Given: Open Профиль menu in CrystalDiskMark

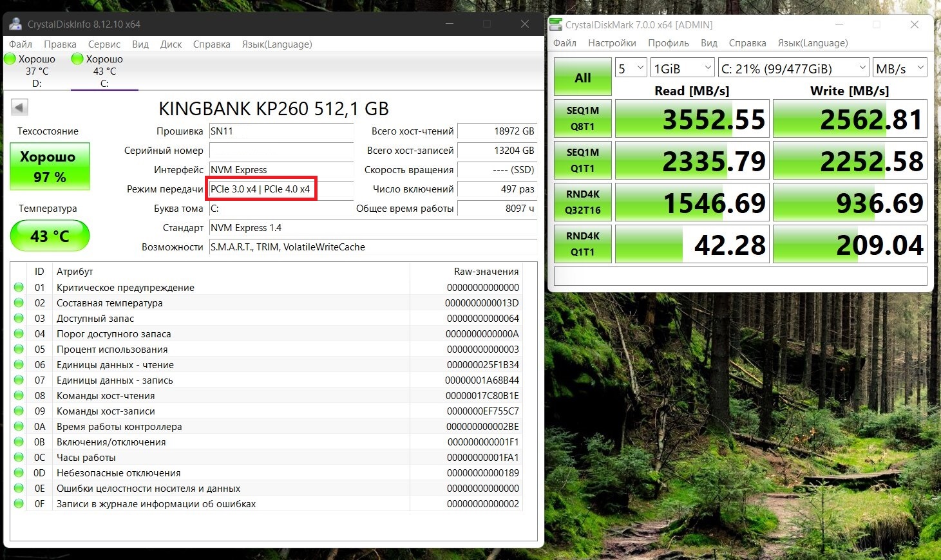Looking at the screenshot, I should [669, 43].
